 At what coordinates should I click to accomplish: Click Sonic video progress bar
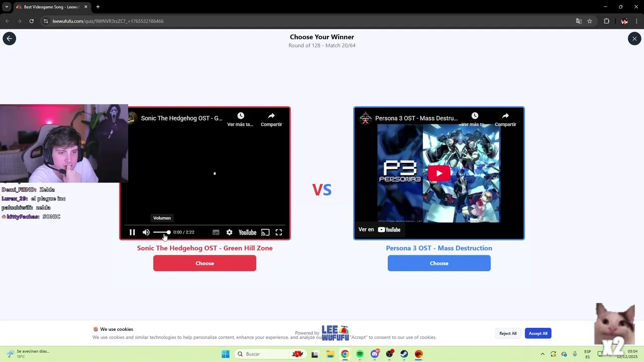(x=205, y=225)
